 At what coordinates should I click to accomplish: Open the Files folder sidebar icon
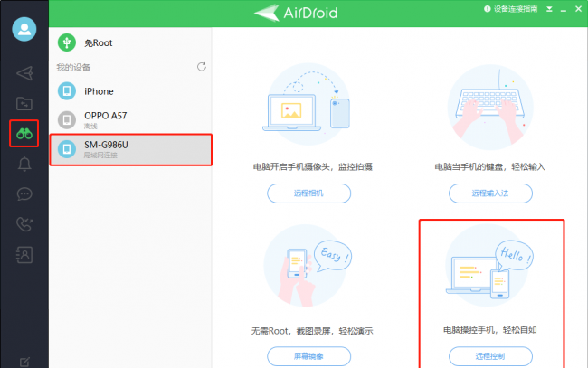pyautogui.click(x=24, y=104)
